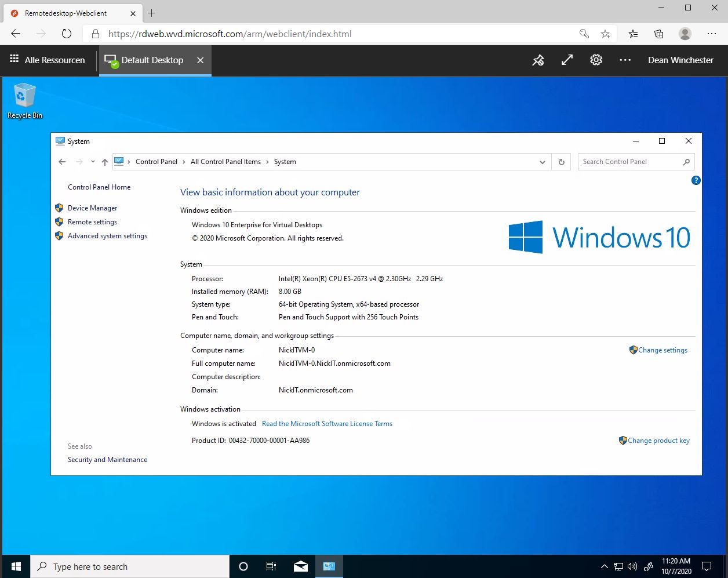Screen dimensions: 728x578
Task: Open notification action center
Action: [x=707, y=566]
